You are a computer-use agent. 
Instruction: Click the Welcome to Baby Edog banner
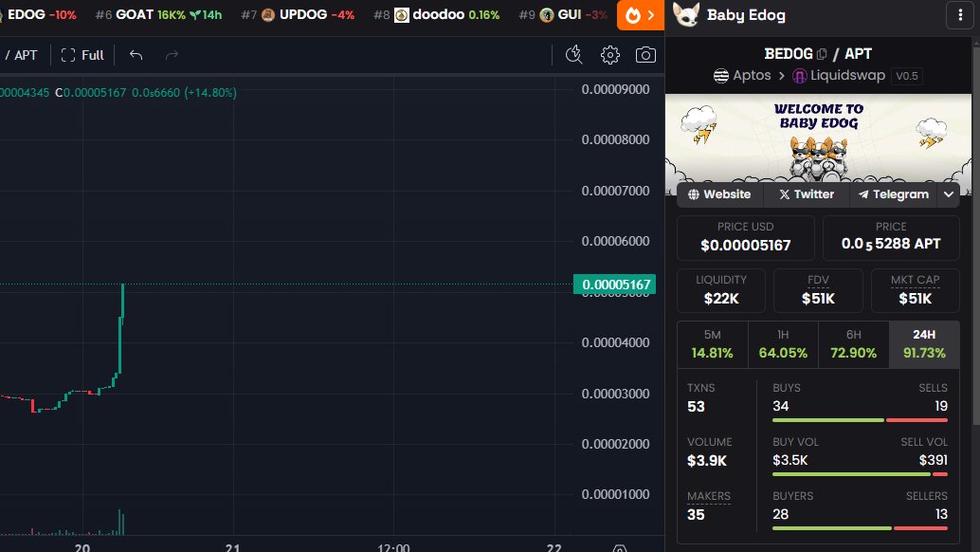pyautogui.click(x=818, y=138)
